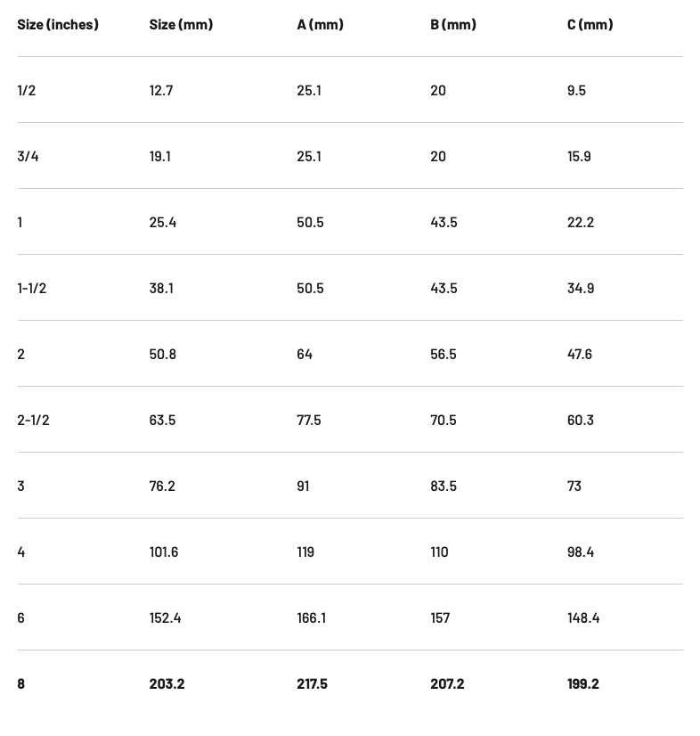The image size is (700, 736).
Task: Select the bold 203.2 size value
Action: pos(167,684)
